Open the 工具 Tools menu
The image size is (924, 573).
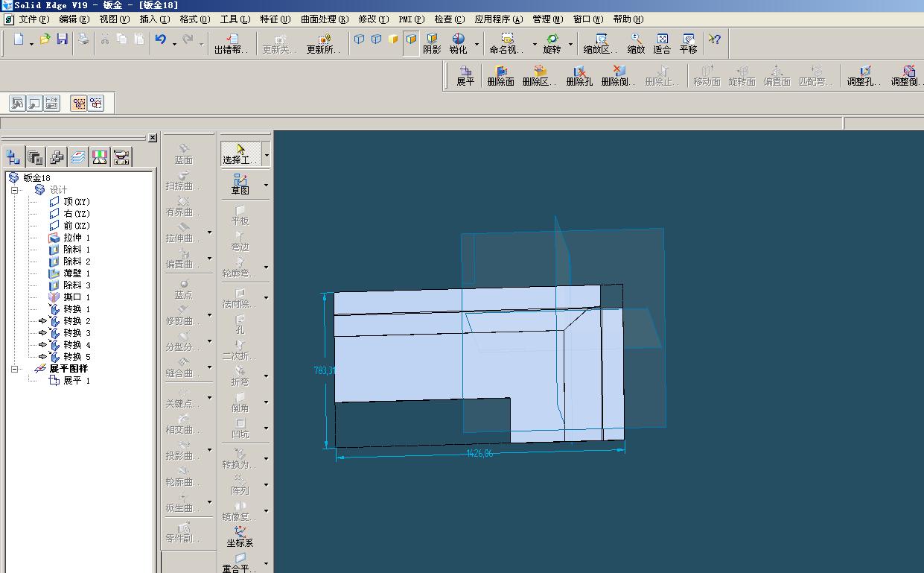235,19
